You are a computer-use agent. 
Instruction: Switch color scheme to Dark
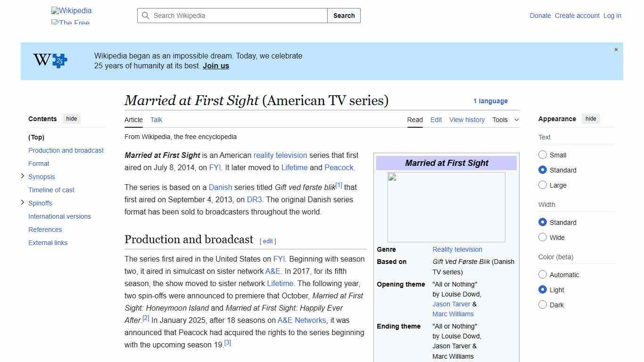[543, 305]
